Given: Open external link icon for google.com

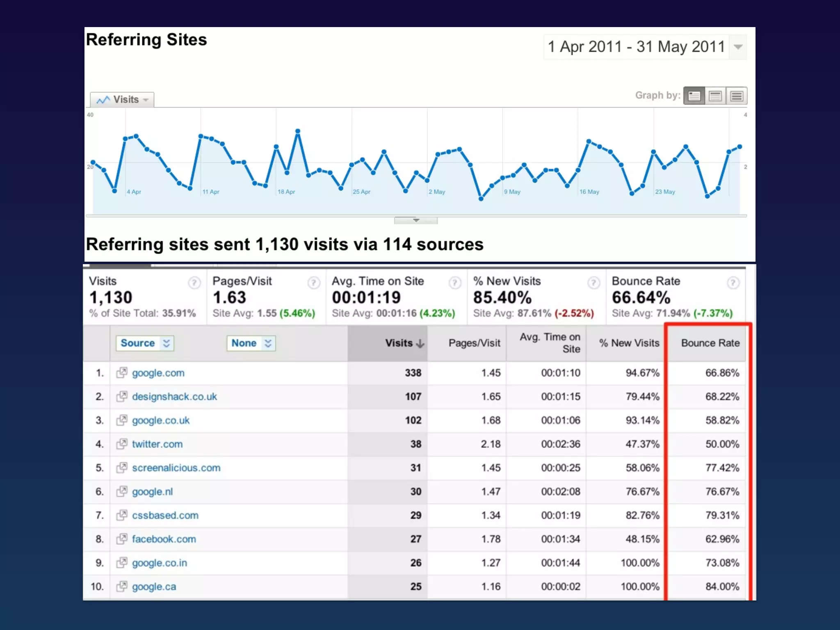Looking at the screenshot, I should coord(121,372).
